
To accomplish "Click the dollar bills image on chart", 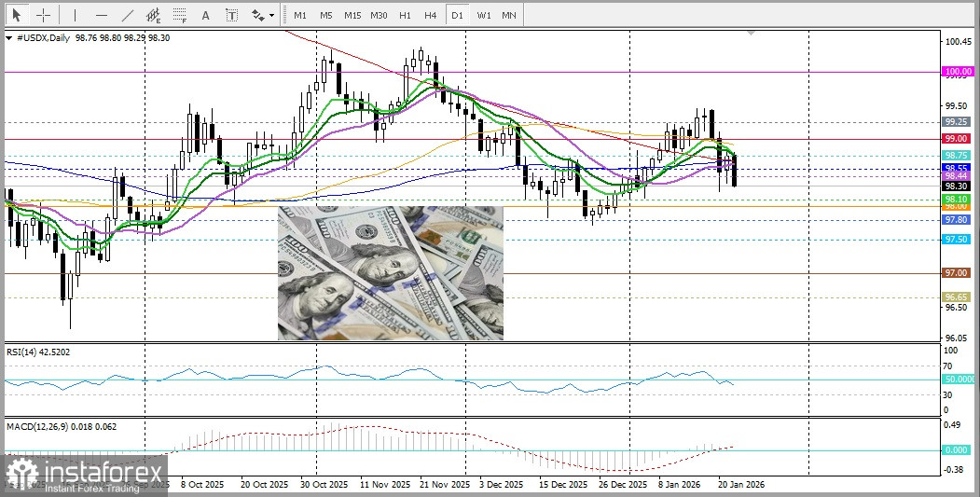I will pos(391,273).
